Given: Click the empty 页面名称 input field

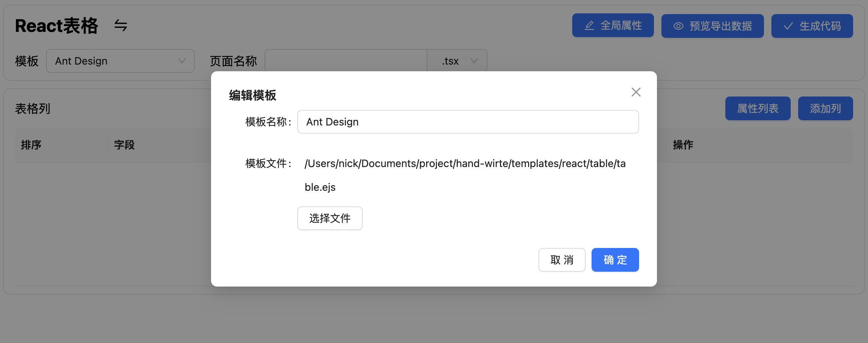Looking at the screenshot, I should coord(346,61).
